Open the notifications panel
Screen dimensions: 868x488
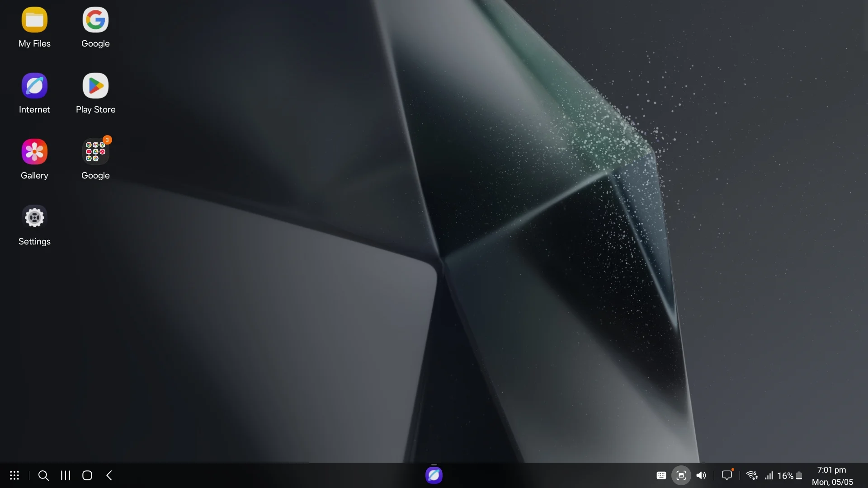[727, 475]
